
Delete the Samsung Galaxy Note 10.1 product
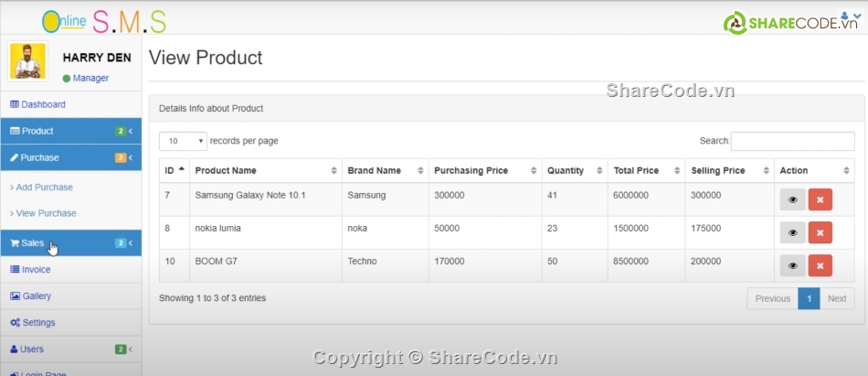[820, 199]
